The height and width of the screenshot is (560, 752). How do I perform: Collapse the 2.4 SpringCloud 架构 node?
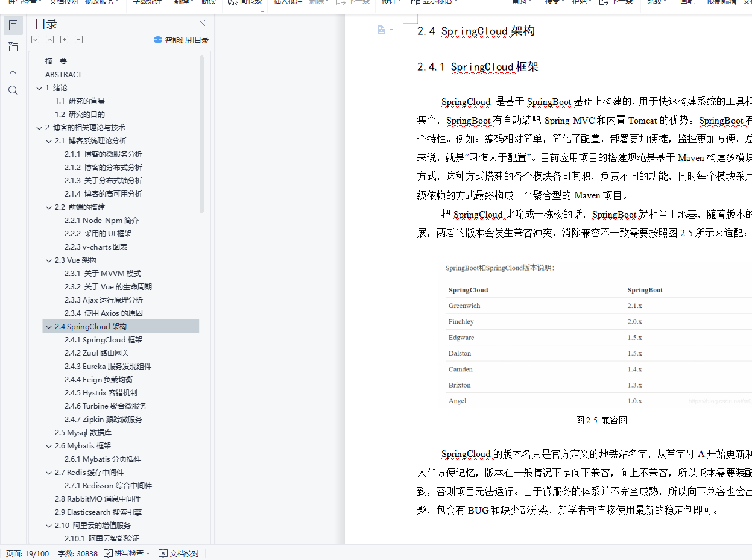click(x=49, y=327)
